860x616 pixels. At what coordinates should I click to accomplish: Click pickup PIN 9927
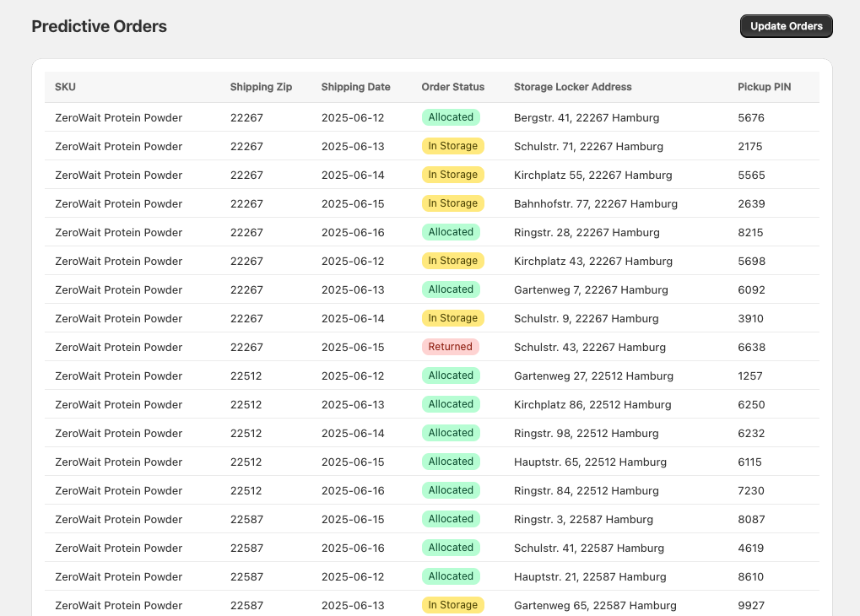coord(751,606)
